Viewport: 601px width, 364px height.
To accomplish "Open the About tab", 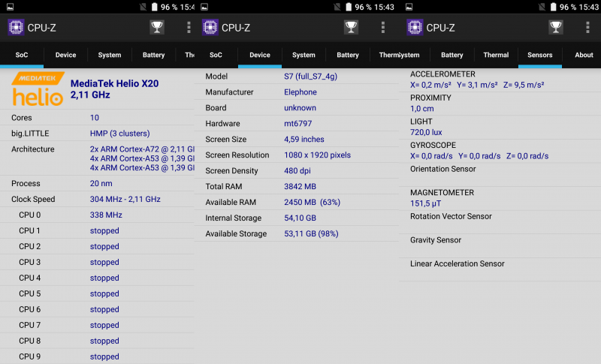I will [x=584, y=55].
